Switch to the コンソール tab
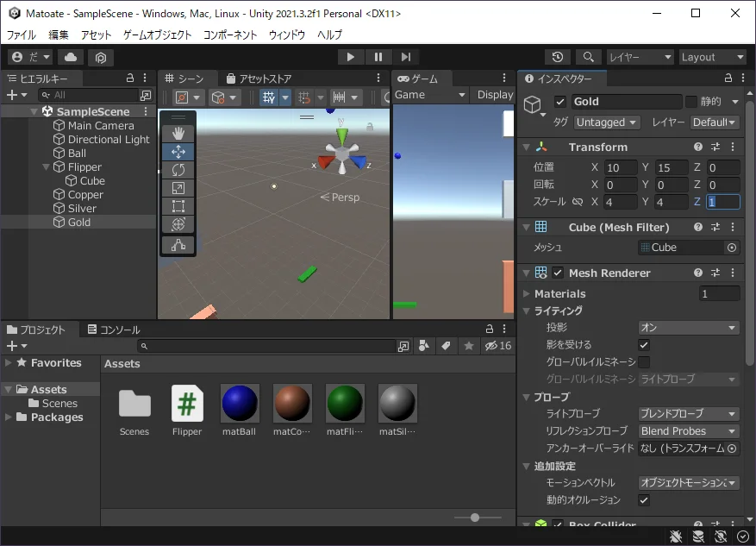Image resolution: width=756 pixels, height=546 pixels. click(114, 329)
